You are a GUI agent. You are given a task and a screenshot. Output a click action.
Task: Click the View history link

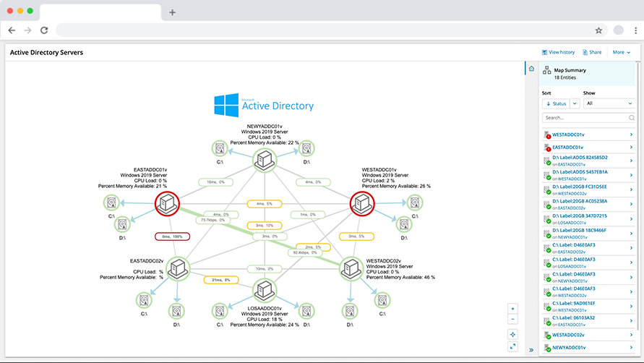coord(559,52)
